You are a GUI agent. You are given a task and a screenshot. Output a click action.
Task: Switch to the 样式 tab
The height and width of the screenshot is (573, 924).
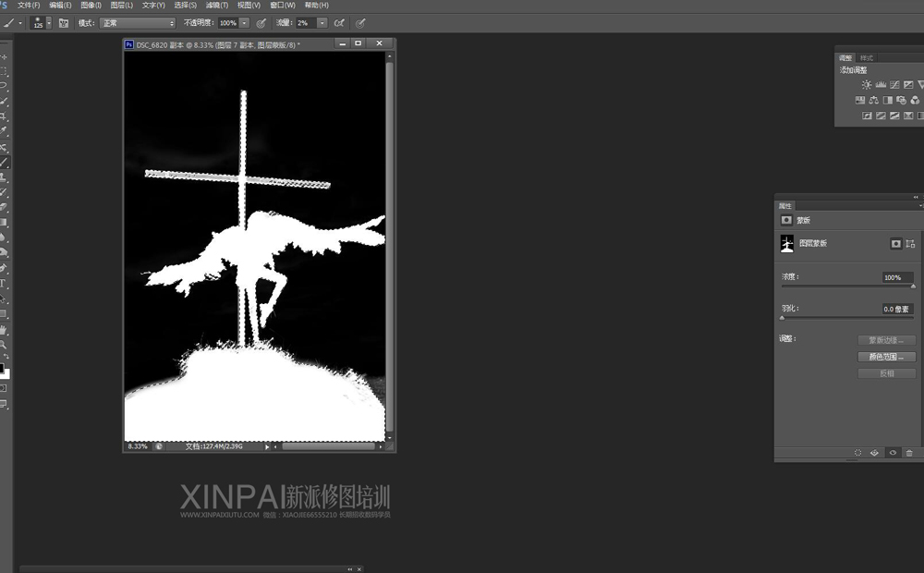tap(867, 58)
